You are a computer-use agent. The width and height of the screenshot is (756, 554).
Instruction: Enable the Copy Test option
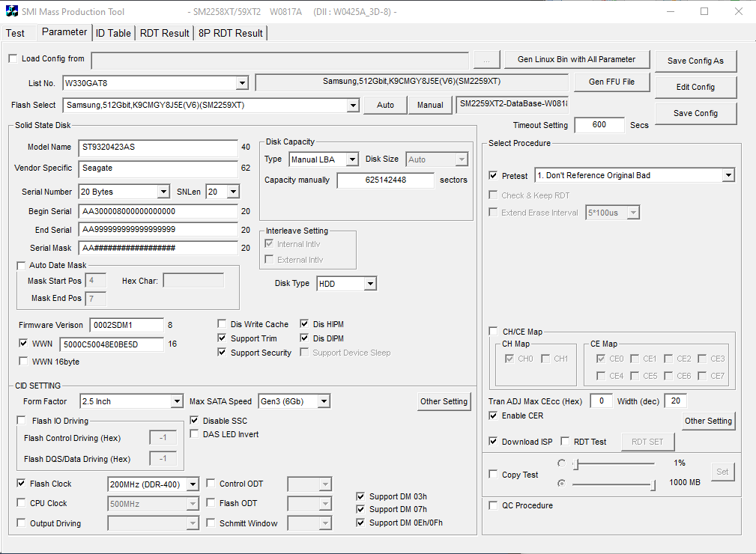[492, 474]
